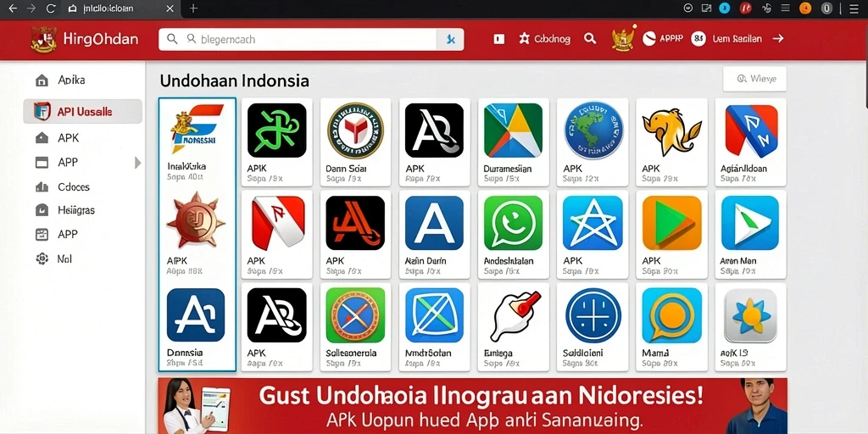Click the HirgOhdan site logo
This screenshot has height=434, width=868.
pyautogui.click(x=85, y=39)
